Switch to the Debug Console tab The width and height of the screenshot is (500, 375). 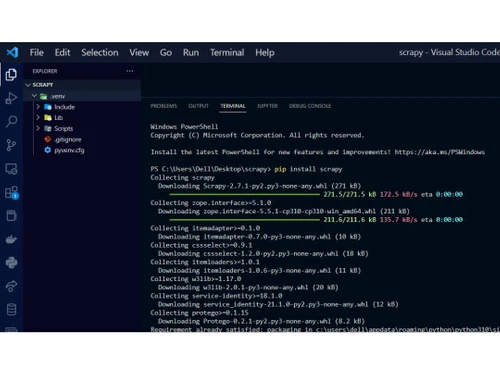(x=310, y=106)
